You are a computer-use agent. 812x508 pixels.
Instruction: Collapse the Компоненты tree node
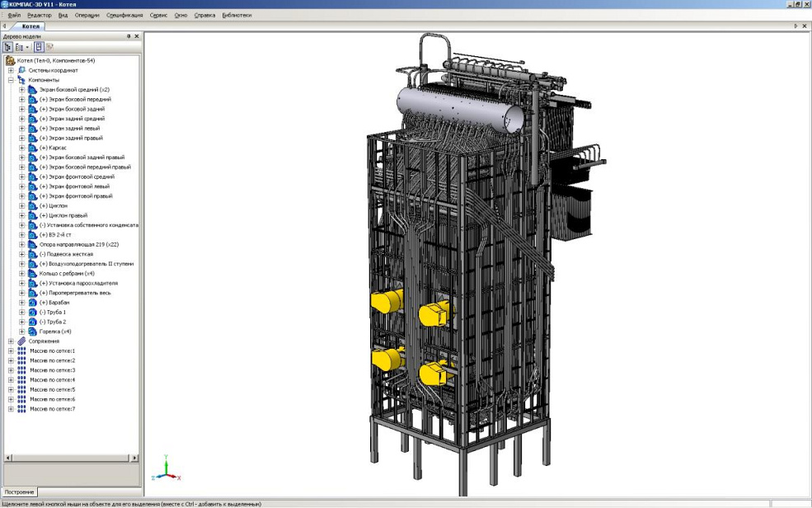tap(11, 80)
